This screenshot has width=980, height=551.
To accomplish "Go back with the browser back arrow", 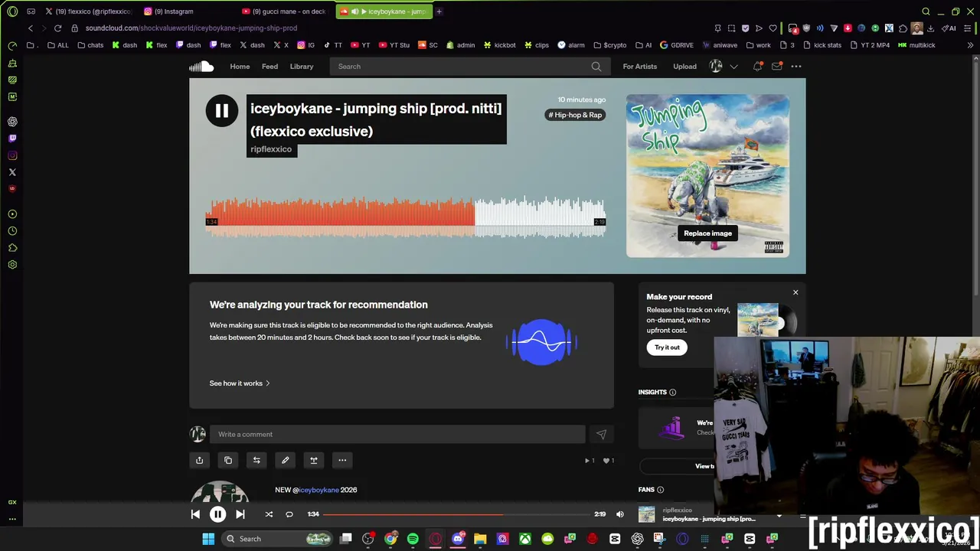I will tap(31, 28).
